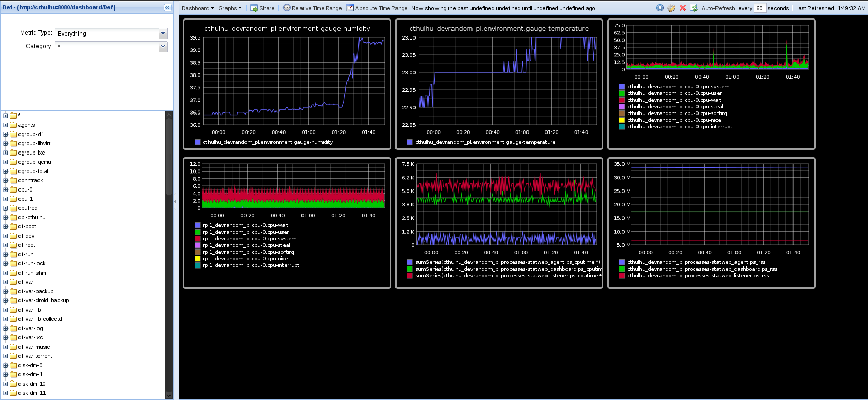Click the red statweb_listener.ps_rss legend swatch
The width and height of the screenshot is (868, 400).
click(x=622, y=276)
